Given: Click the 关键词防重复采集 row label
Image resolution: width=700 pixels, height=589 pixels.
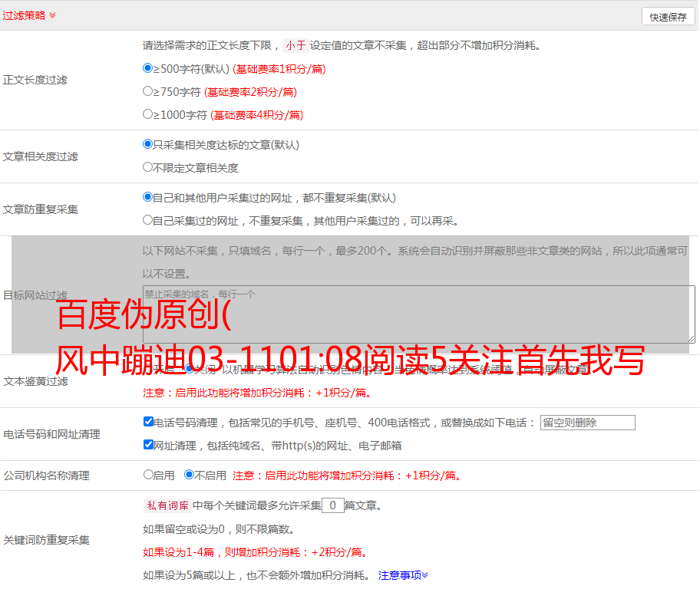Looking at the screenshot, I should point(46,540).
